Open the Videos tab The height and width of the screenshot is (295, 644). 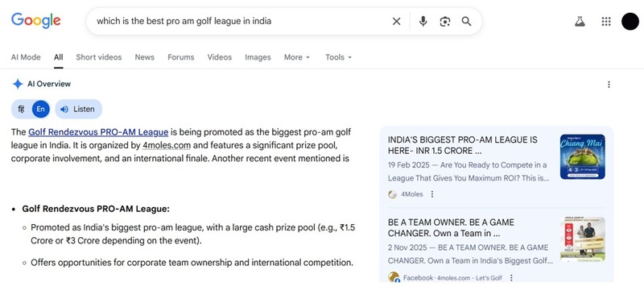click(x=219, y=57)
